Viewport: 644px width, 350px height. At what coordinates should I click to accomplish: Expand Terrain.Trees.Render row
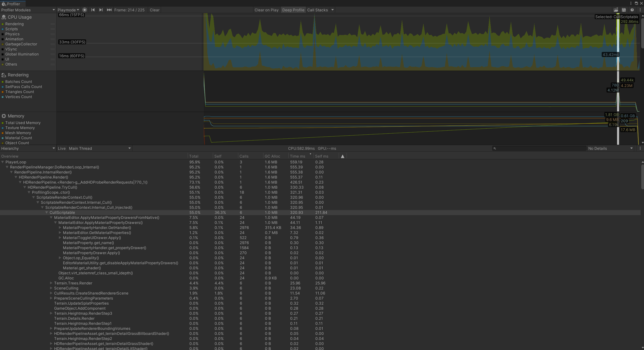pyautogui.click(x=51, y=283)
